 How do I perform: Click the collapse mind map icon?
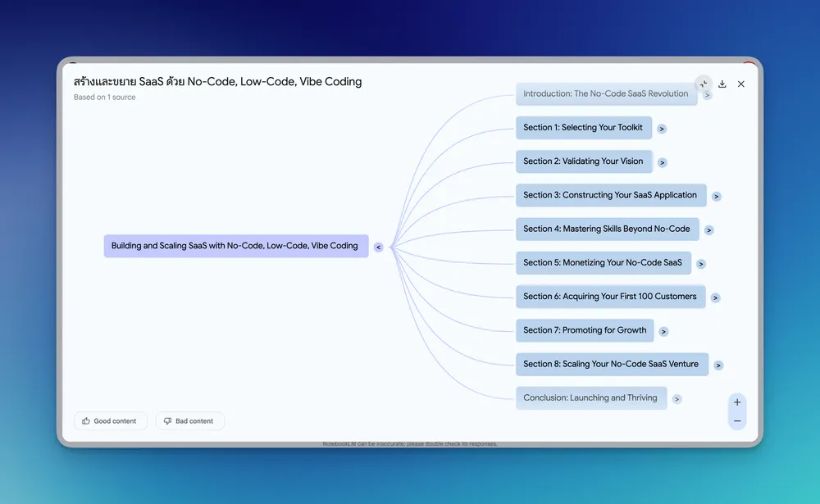click(704, 84)
